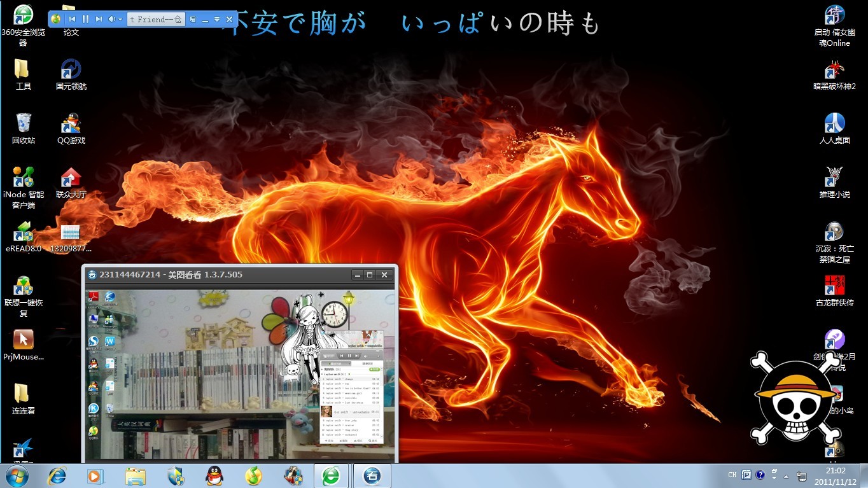Launch 古龙群侠传 desktop shortcut

(x=834, y=291)
